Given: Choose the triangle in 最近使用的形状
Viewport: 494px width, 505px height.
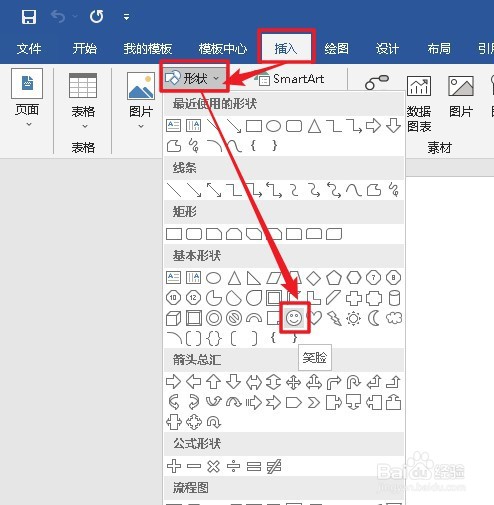Looking at the screenshot, I should point(314,126).
